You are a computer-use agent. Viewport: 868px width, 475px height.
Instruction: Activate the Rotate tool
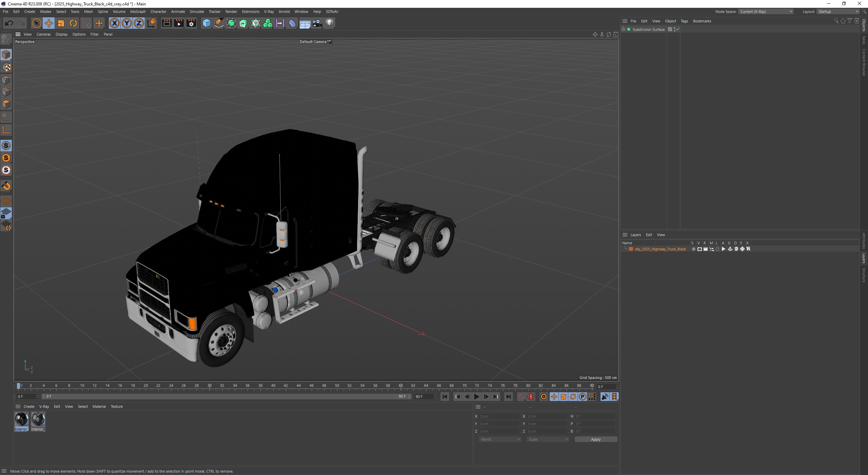tap(73, 23)
